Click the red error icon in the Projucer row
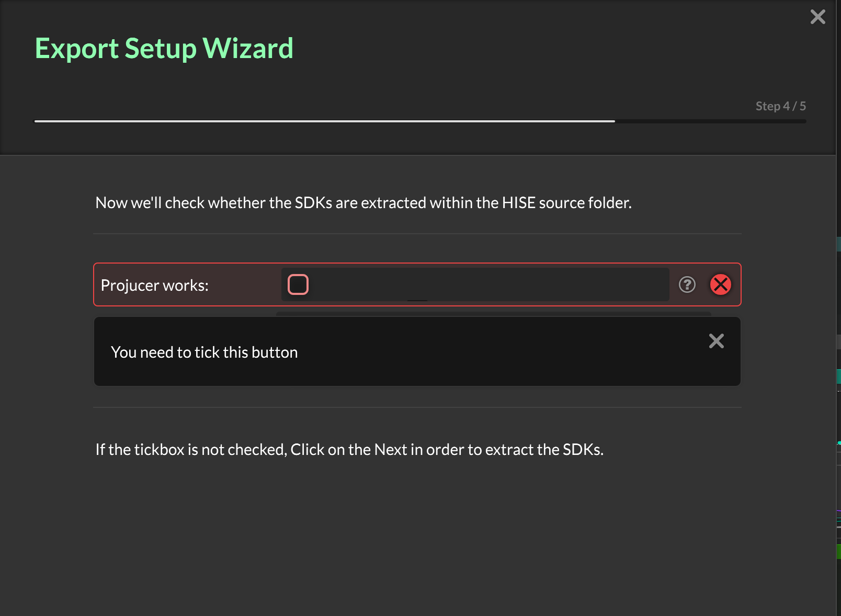 click(721, 284)
